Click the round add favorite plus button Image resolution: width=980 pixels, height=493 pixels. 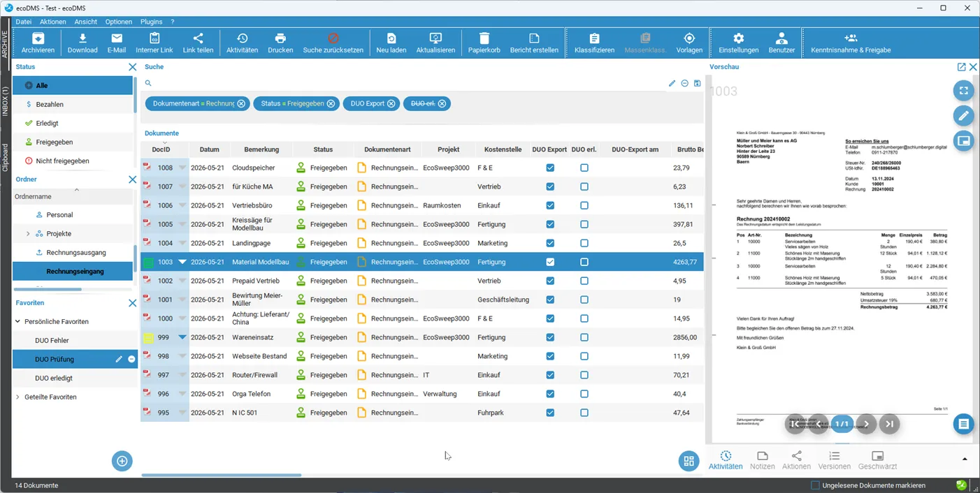pyautogui.click(x=122, y=461)
